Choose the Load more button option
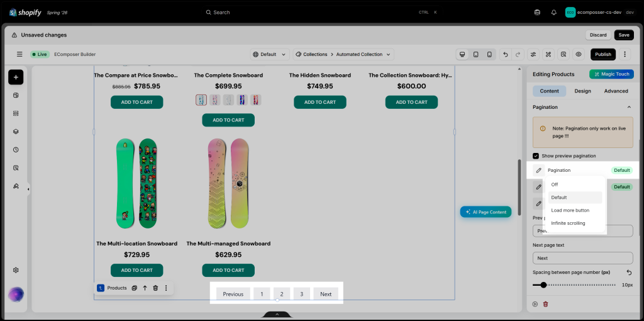 coord(575,210)
